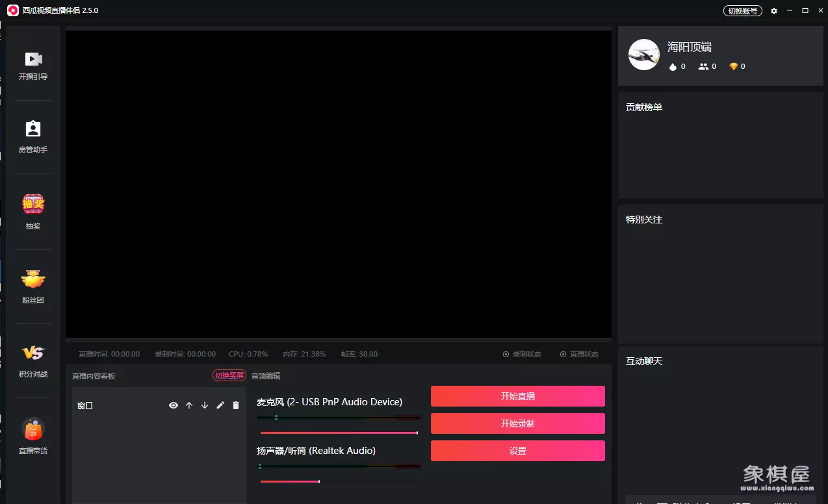Open settings via top-right gear icon
This screenshot has height=504, width=828.
773,11
